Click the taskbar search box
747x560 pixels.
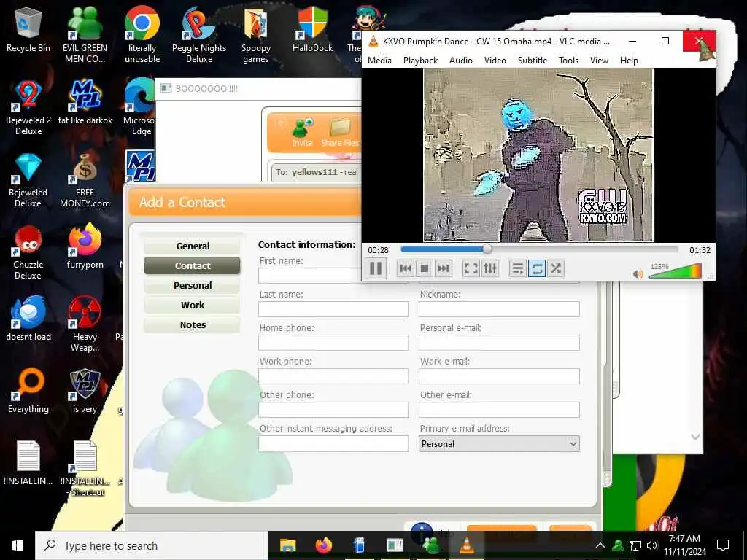tap(152, 545)
